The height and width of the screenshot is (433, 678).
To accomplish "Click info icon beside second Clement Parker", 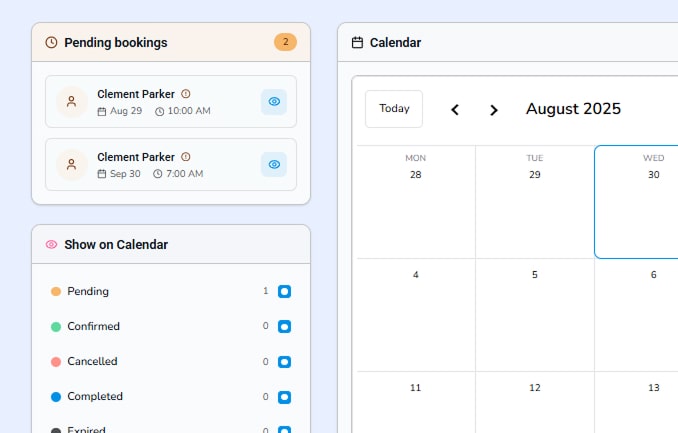I will tap(186, 157).
